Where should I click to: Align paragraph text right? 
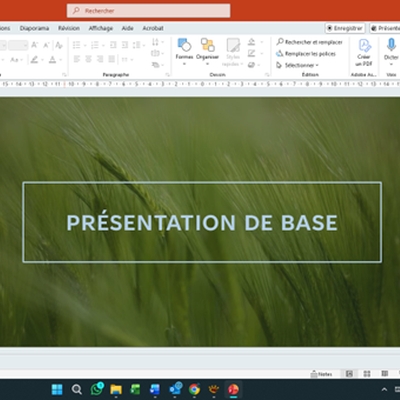(x=100, y=59)
